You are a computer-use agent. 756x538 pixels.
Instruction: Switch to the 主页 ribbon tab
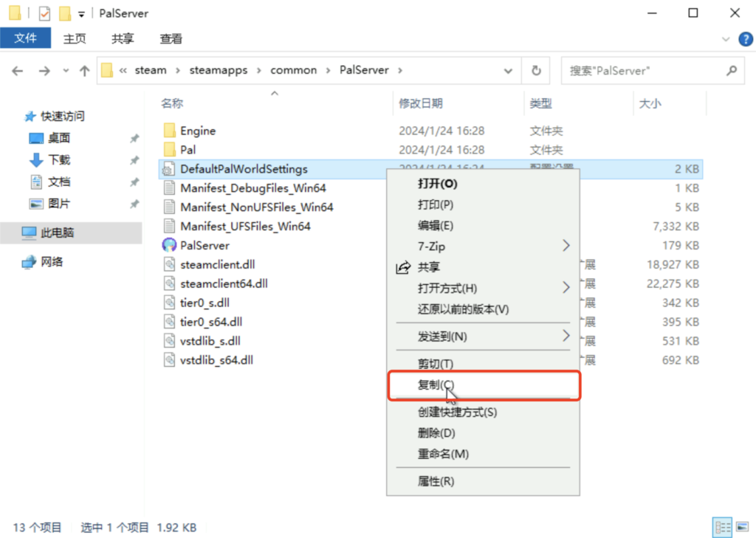coord(75,38)
